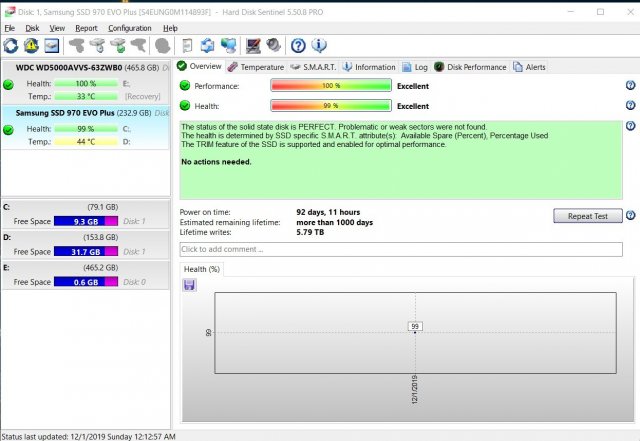640x441 pixels.
Task: Click the add comment text field
Action: coord(400,249)
